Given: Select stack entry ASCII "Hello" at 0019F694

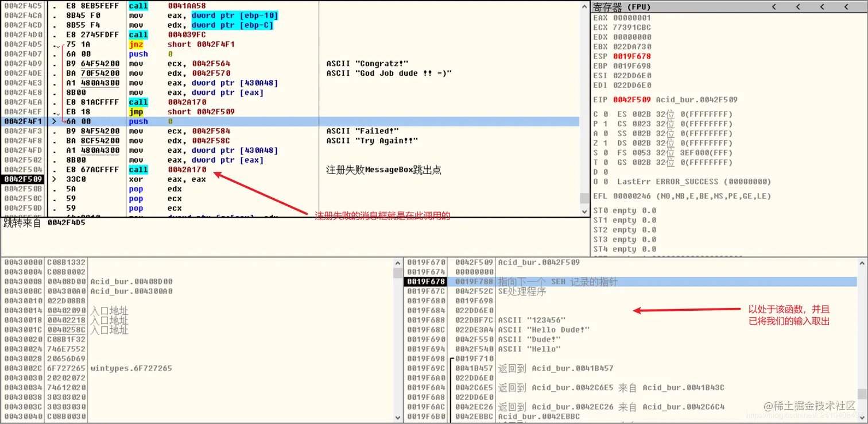Looking at the screenshot, I should [631, 349].
